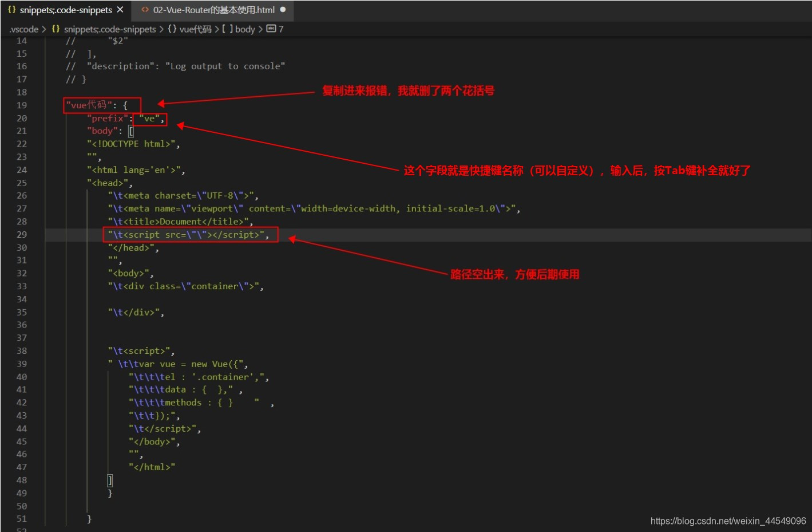Screen dimensions: 812x532
Task: Click the unsaved dot on 02-Vue-Router tab
Action: [283, 10]
